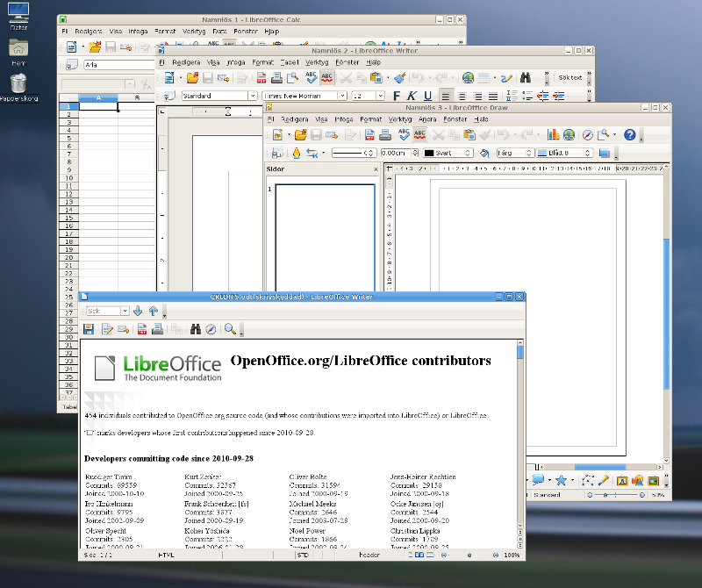Click Open folder icon in Writer Namnlös 2 toolbar

[x=192, y=78]
